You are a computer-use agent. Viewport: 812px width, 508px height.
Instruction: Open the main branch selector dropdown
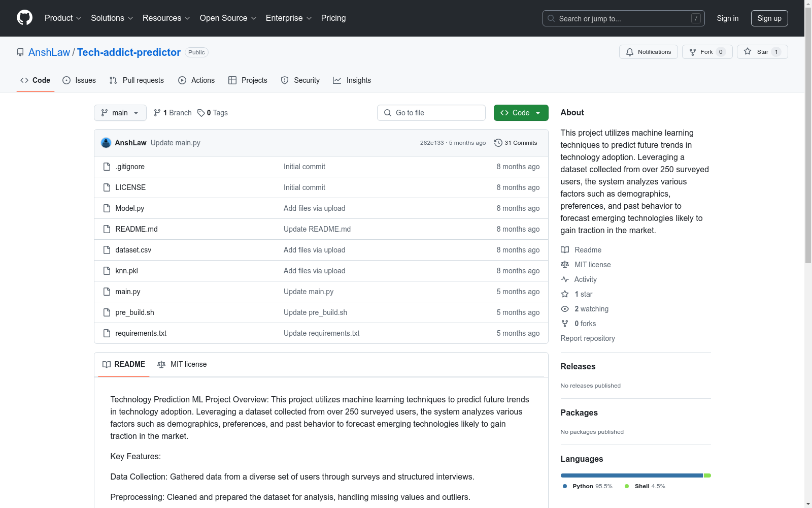tap(120, 113)
